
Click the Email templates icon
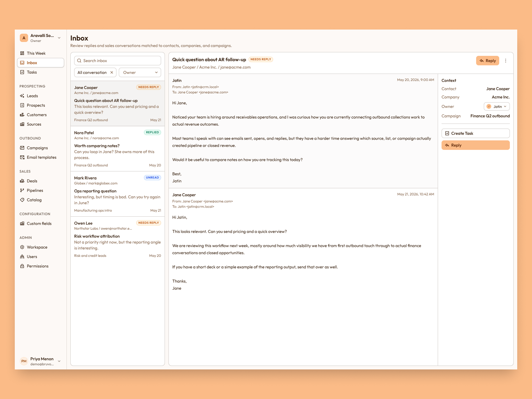22,157
